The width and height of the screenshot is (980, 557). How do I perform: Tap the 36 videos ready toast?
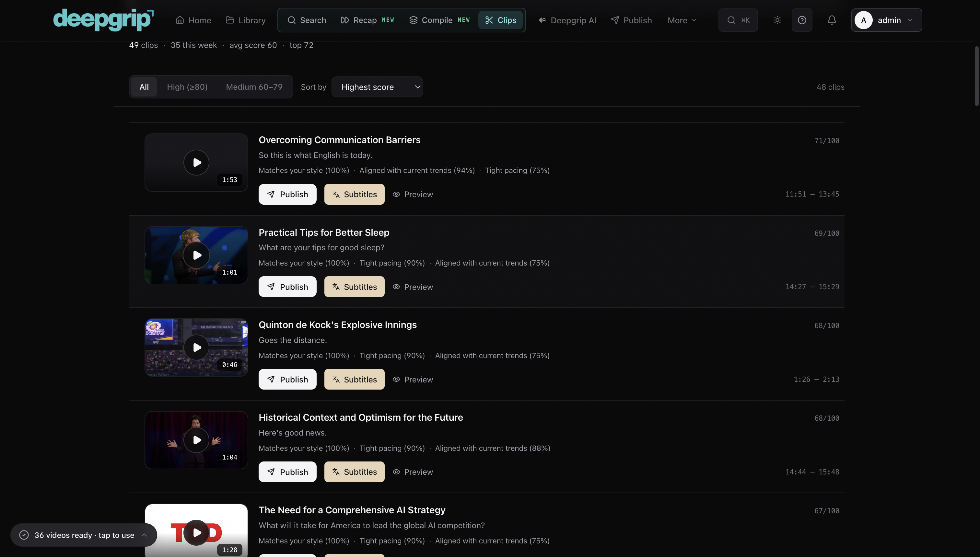84,535
